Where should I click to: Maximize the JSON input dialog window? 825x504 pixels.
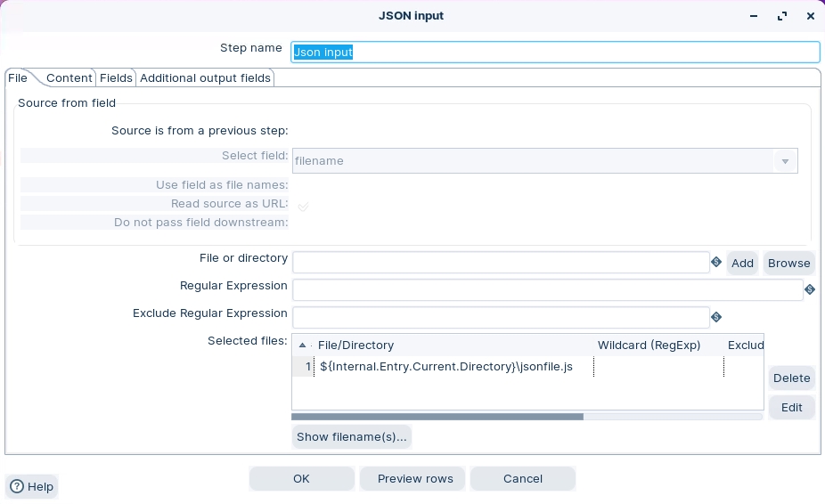pyautogui.click(x=782, y=16)
